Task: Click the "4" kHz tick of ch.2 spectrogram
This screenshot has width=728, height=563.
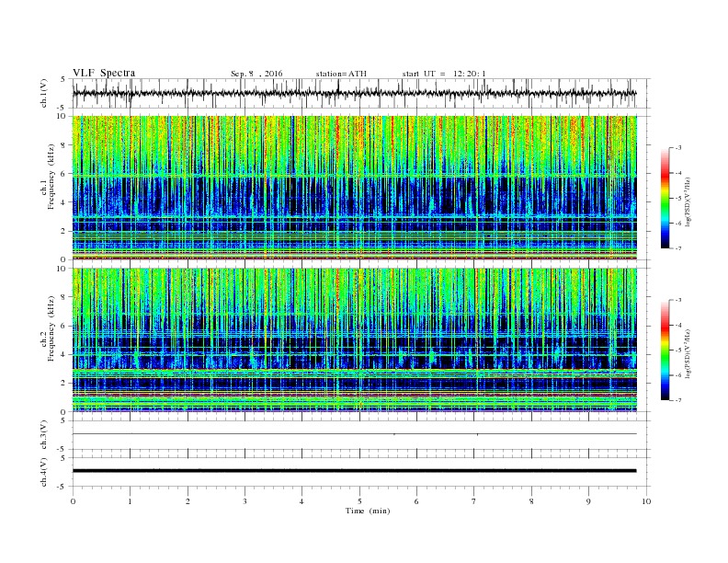Action: tap(63, 354)
